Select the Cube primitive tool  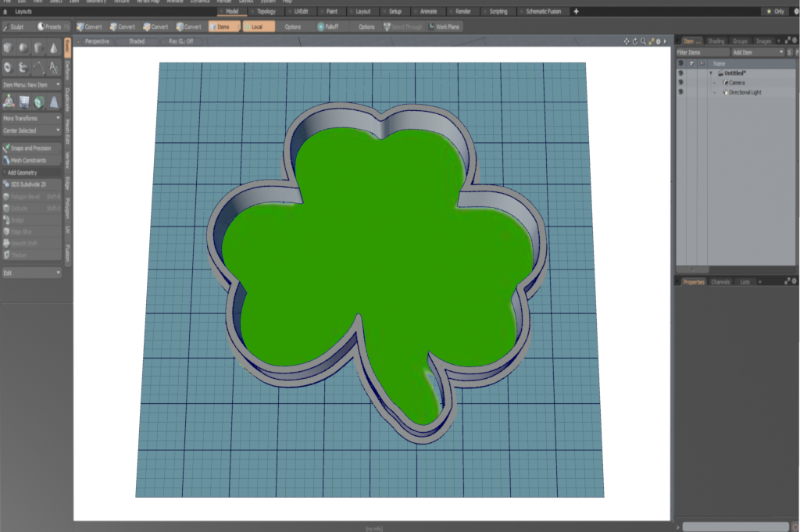[x=9, y=48]
